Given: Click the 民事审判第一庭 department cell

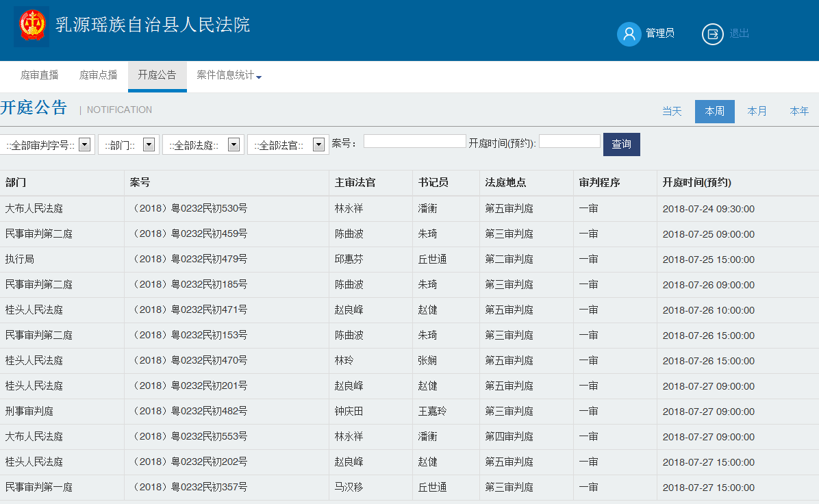Looking at the screenshot, I should [38, 488].
